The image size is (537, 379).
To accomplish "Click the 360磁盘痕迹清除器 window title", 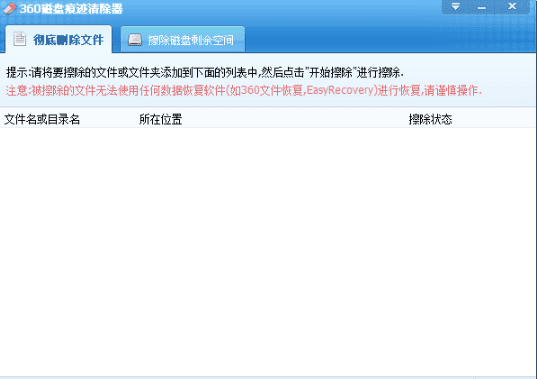I will click(x=71, y=9).
